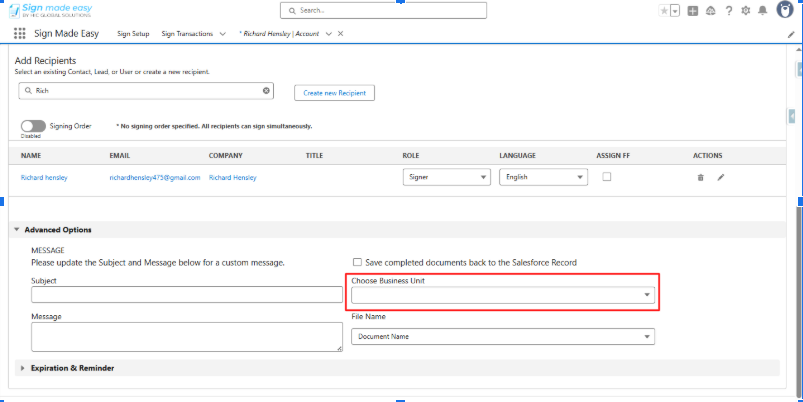Check the Assign FF checkbox
This screenshot has height=402, width=803.
click(x=606, y=176)
